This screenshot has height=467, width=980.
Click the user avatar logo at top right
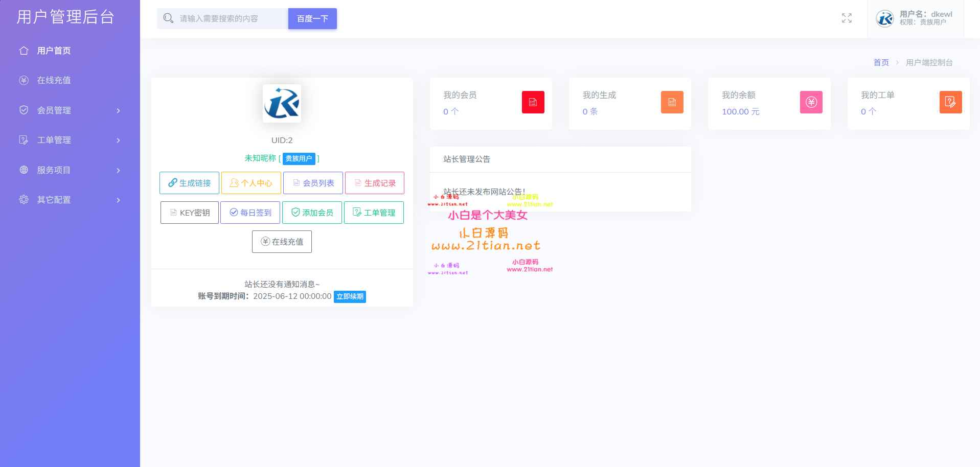(884, 18)
